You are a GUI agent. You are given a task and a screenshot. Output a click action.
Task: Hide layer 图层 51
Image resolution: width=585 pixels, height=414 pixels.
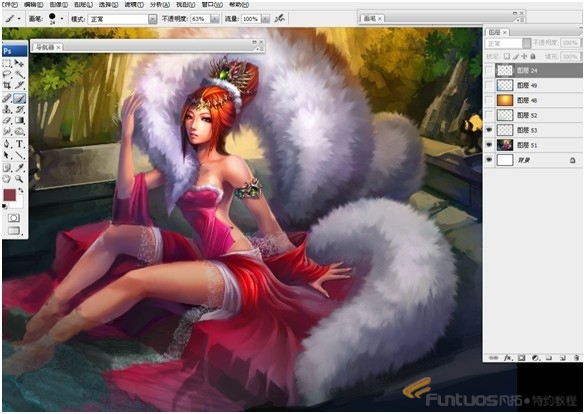click(x=489, y=145)
